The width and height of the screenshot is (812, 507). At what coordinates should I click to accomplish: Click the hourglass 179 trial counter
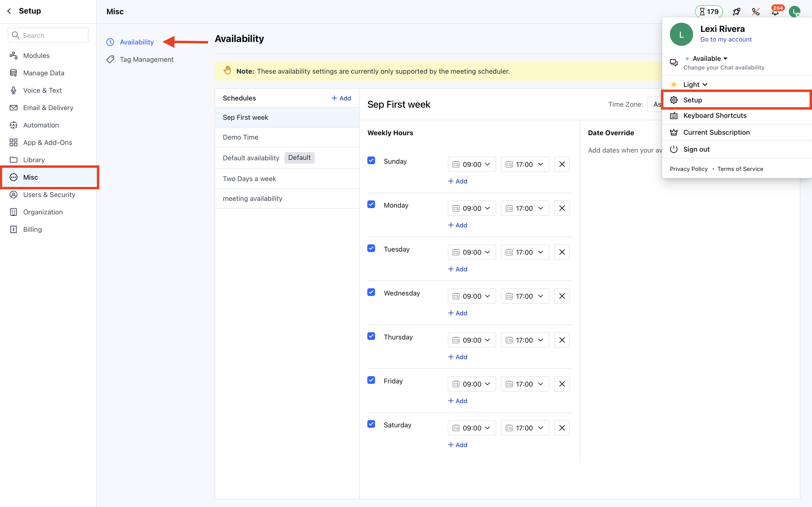click(x=709, y=12)
